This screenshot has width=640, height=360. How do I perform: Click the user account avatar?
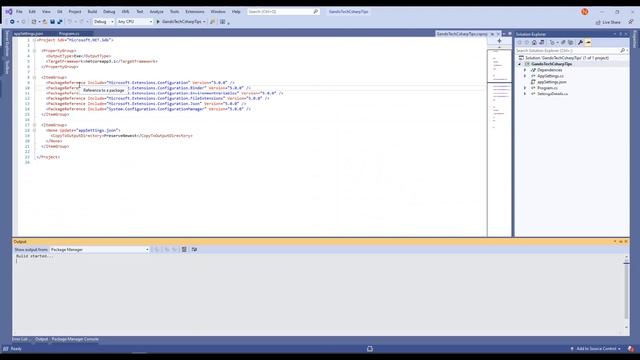coord(584,12)
